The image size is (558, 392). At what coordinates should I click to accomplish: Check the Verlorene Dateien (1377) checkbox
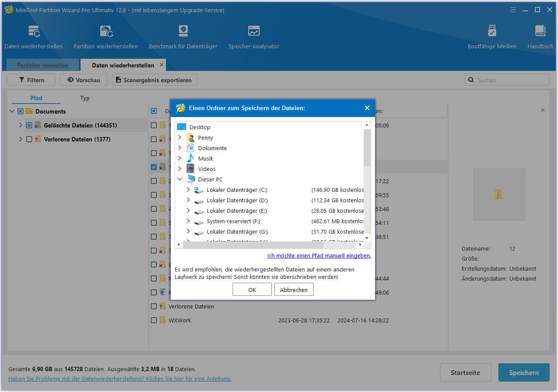pos(29,139)
